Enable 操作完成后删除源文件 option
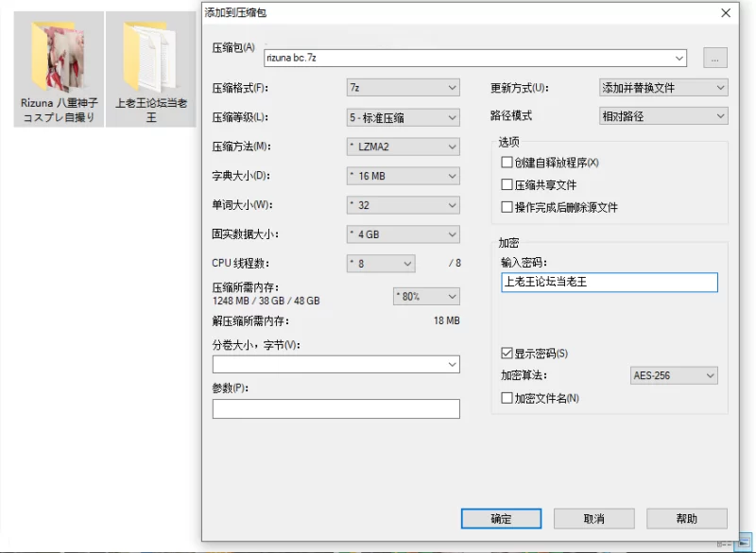Viewport: 756px width, 553px height. (x=507, y=207)
